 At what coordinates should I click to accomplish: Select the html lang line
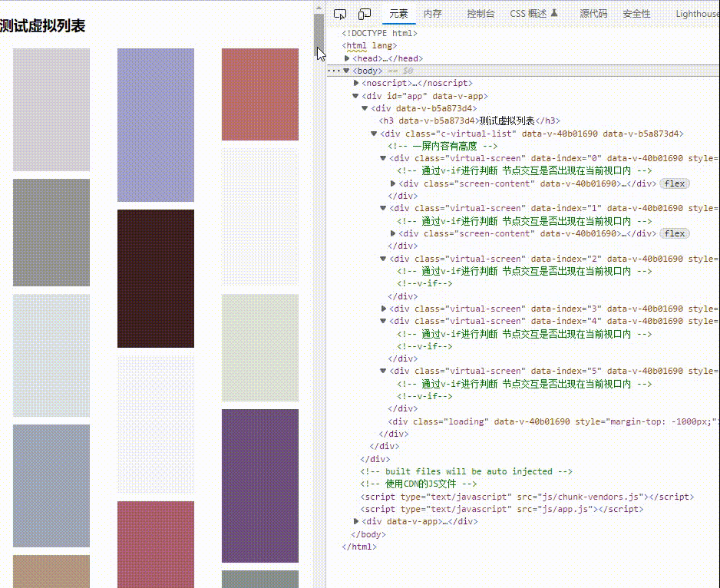(369, 45)
